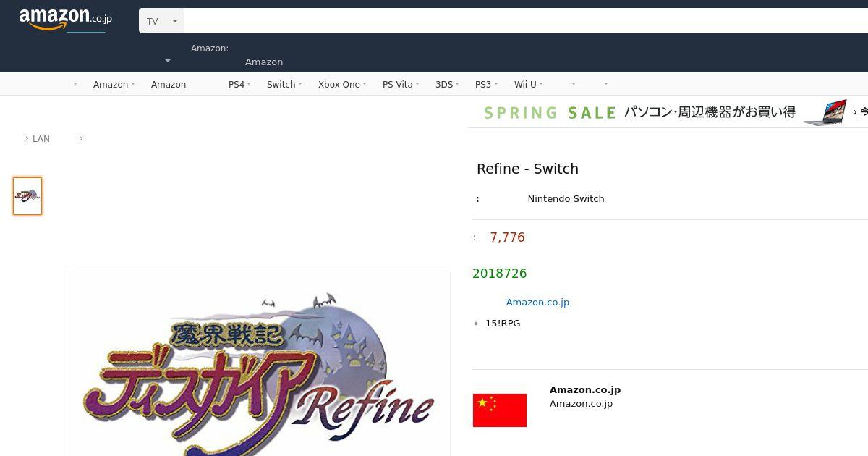Viewport: 868px width, 456px height.
Task: Open the TV search category dropdown
Action: coord(162,21)
